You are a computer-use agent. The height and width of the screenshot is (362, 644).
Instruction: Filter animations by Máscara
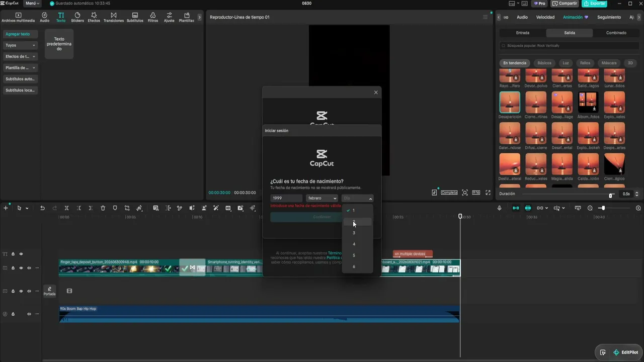point(609,63)
